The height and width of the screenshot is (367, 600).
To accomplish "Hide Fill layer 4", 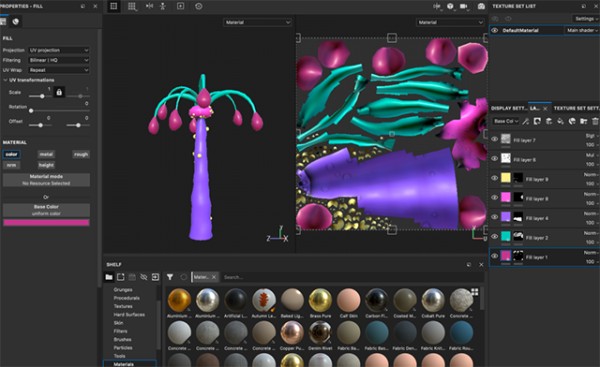I will [494, 217].
